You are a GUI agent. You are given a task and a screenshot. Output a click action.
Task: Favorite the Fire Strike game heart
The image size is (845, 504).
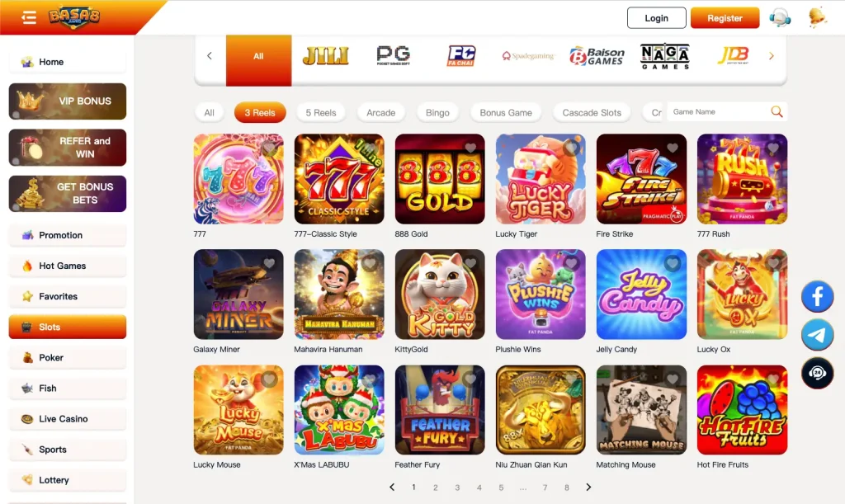click(672, 148)
